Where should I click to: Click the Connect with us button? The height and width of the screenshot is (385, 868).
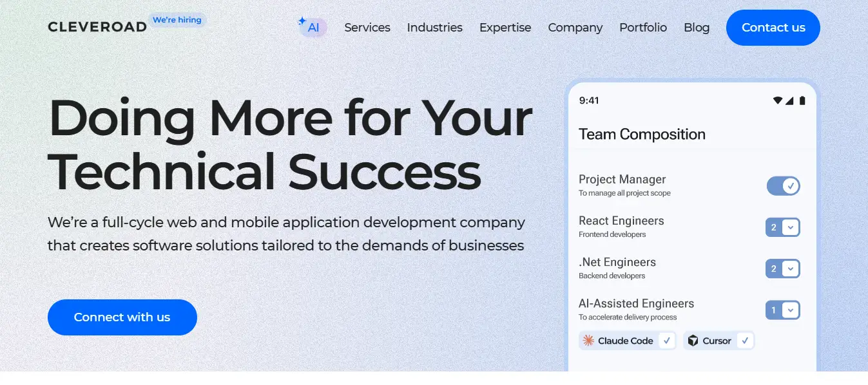click(122, 317)
